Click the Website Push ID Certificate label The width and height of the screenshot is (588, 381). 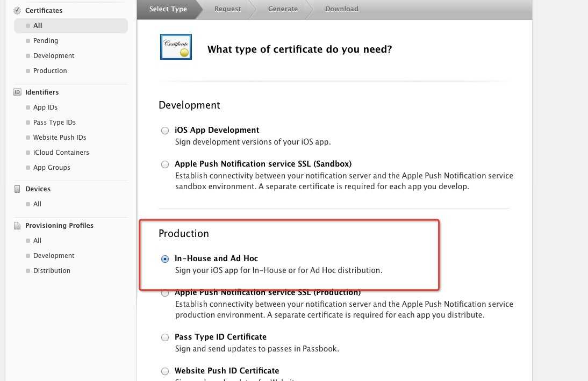(x=227, y=370)
